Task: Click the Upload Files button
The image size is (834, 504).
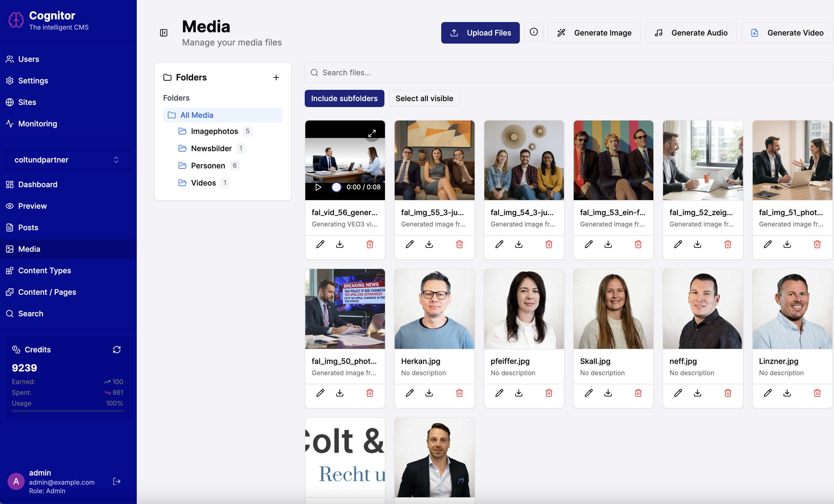Action: tap(480, 33)
